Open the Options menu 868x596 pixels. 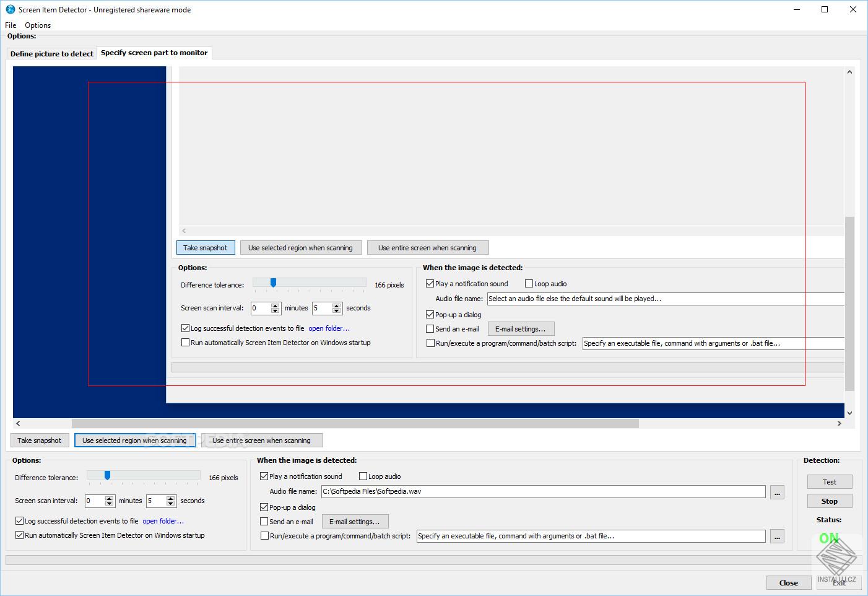point(37,25)
